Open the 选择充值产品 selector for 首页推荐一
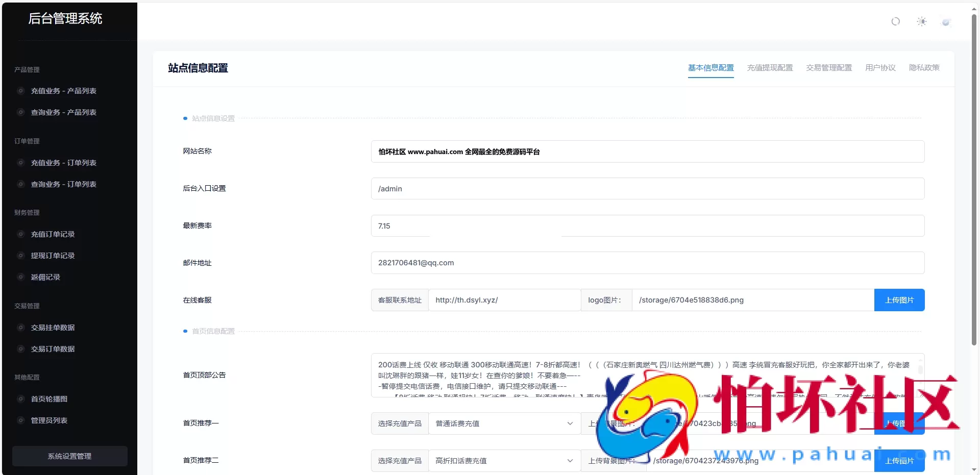 399,423
